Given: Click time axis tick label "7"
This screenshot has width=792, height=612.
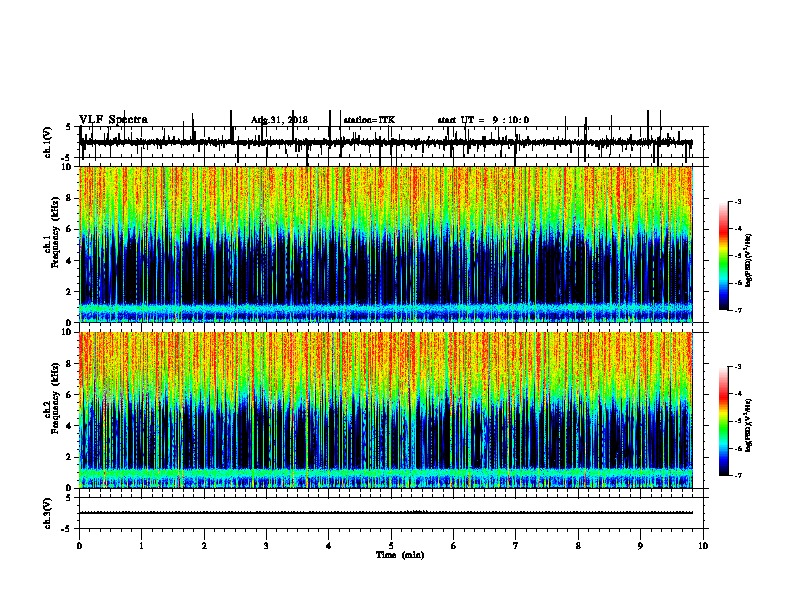Looking at the screenshot, I should [516, 546].
